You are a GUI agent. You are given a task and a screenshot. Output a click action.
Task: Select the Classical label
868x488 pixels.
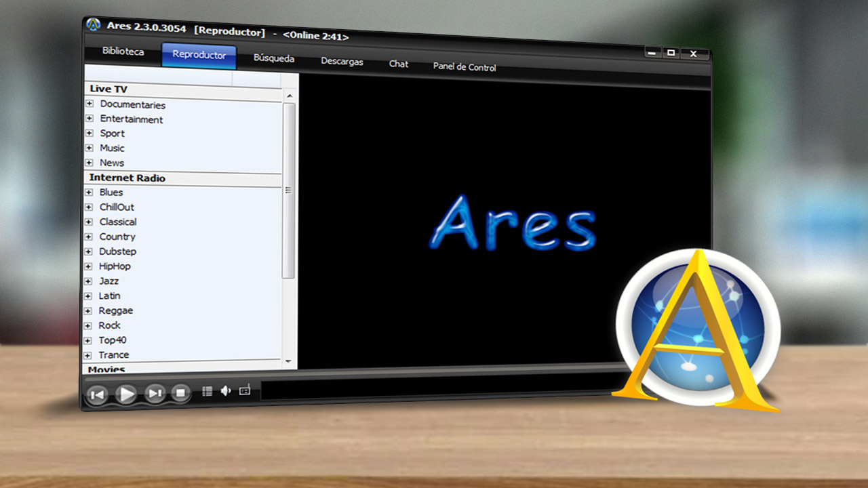click(x=118, y=222)
